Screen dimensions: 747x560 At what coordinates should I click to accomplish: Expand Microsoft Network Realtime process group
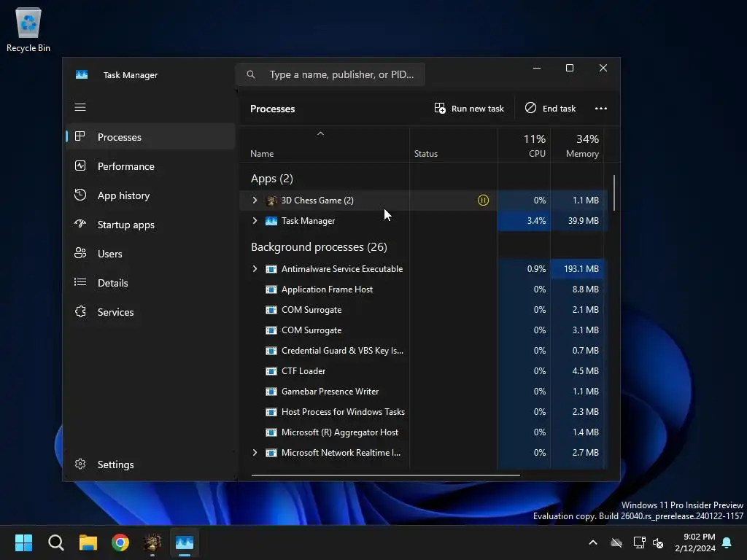point(255,453)
